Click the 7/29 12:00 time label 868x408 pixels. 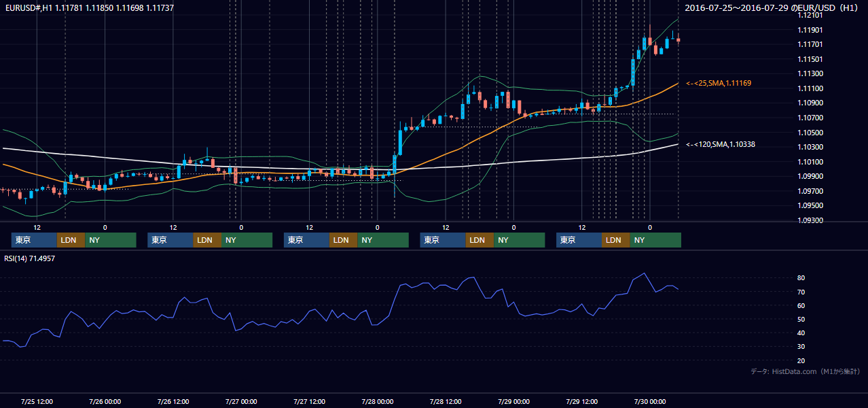582,401
